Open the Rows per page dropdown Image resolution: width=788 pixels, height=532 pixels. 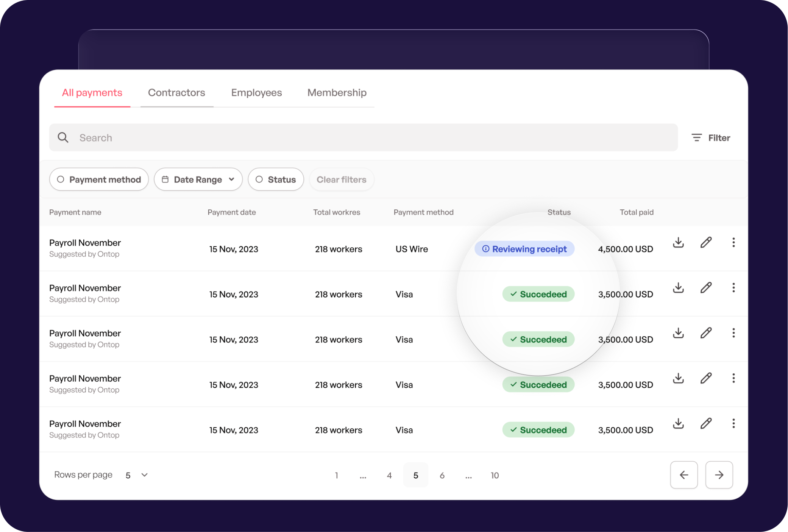coord(136,474)
